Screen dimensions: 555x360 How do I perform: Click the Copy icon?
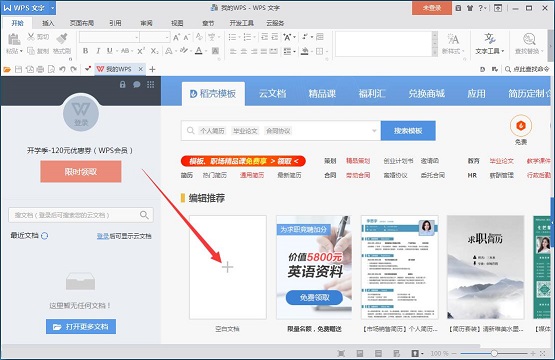(x=31, y=51)
